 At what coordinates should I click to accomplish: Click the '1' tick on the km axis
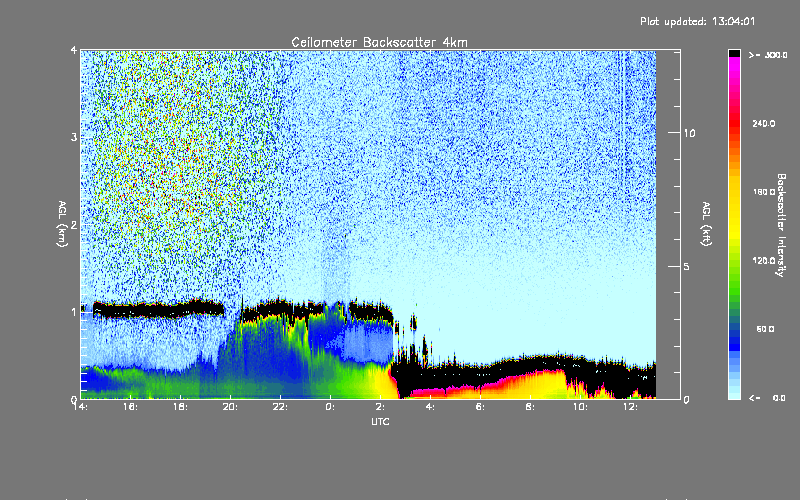click(x=74, y=312)
